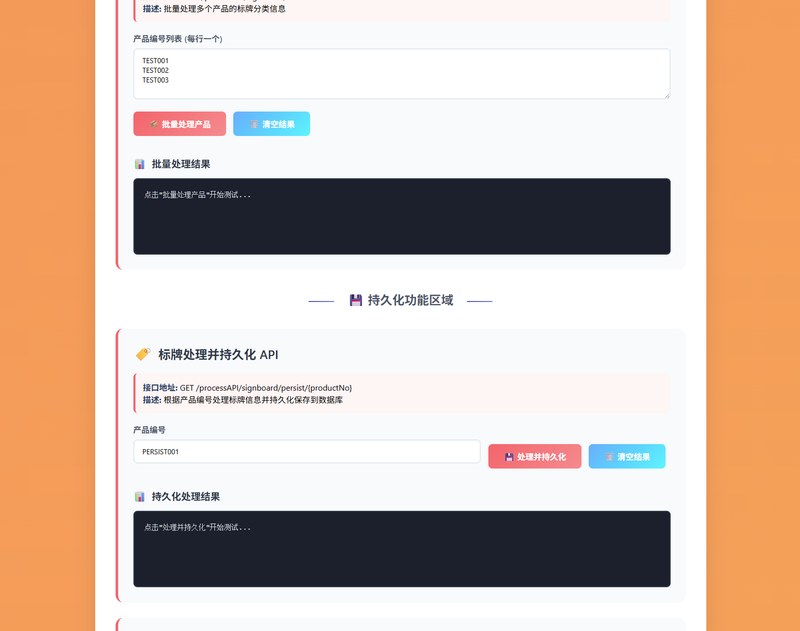Click the textarea resize handle corner
The height and width of the screenshot is (631, 800).
(667, 95)
